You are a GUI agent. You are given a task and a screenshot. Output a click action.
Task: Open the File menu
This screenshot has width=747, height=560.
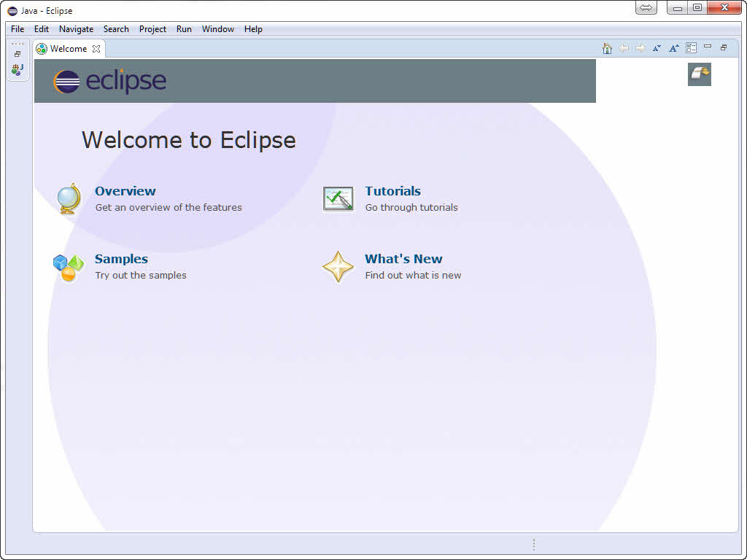point(18,29)
